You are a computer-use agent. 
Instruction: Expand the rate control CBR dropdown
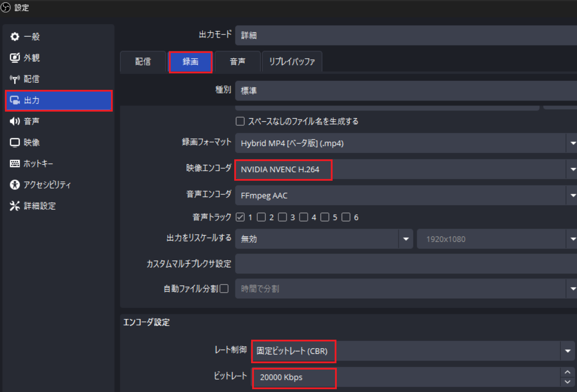(x=568, y=351)
